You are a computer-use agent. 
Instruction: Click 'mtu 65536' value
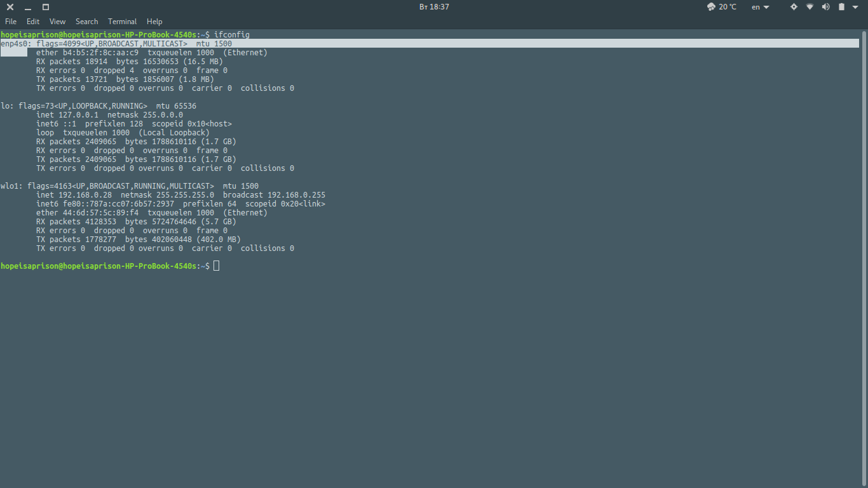176,105
